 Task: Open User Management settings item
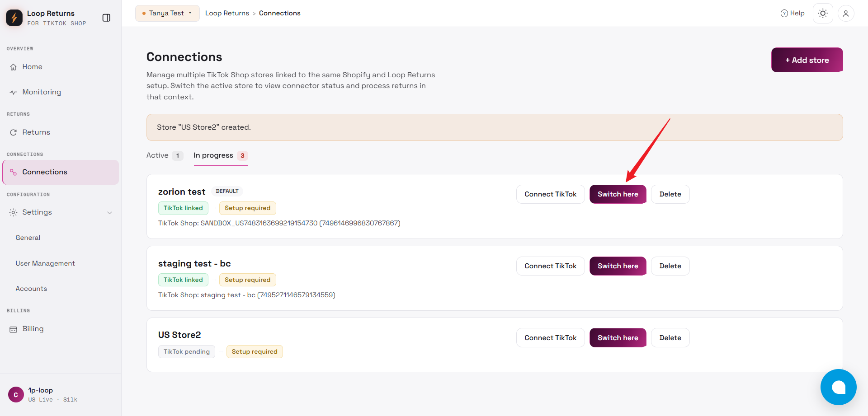[45, 263]
